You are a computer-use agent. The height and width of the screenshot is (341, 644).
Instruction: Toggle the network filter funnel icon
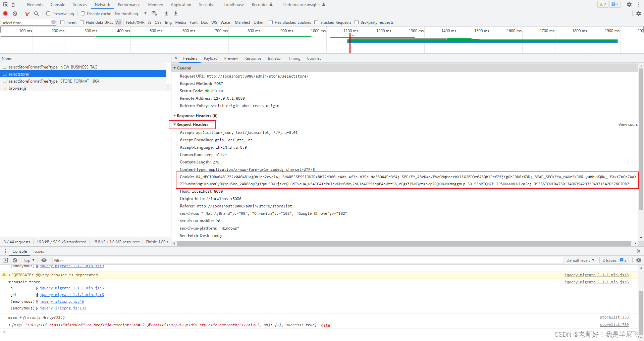(27, 14)
